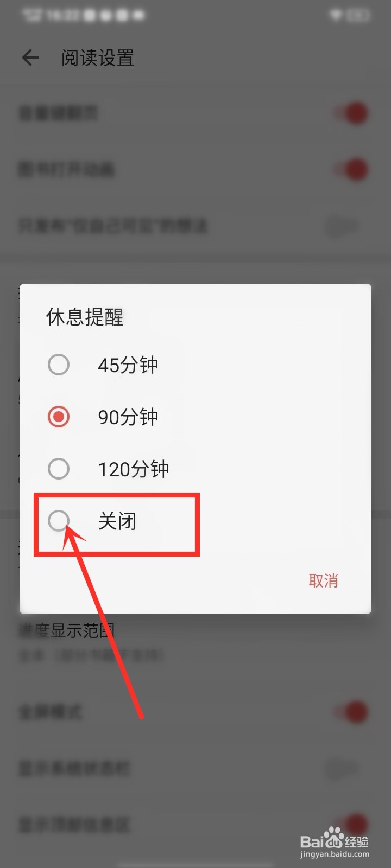Image resolution: width=391 pixels, height=868 pixels.
Task: Select the 120分钟 radio button
Action: coord(59,469)
